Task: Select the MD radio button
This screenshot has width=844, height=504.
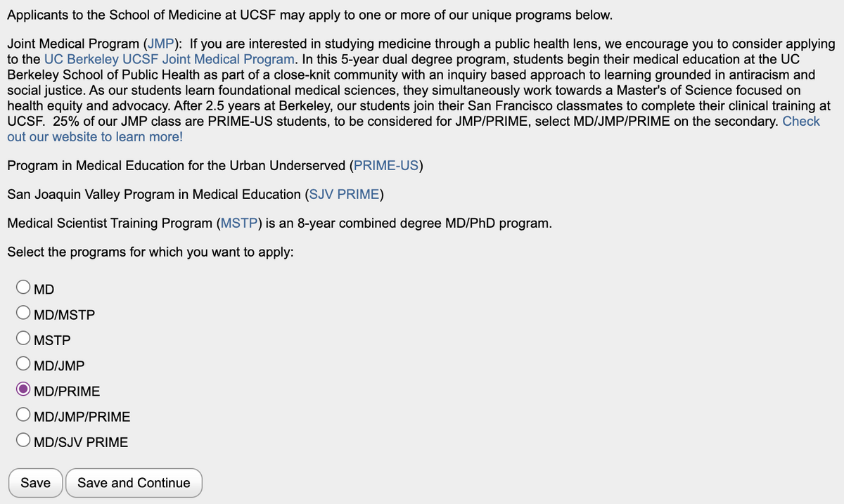Action: pyautogui.click(x=24, y=287)
